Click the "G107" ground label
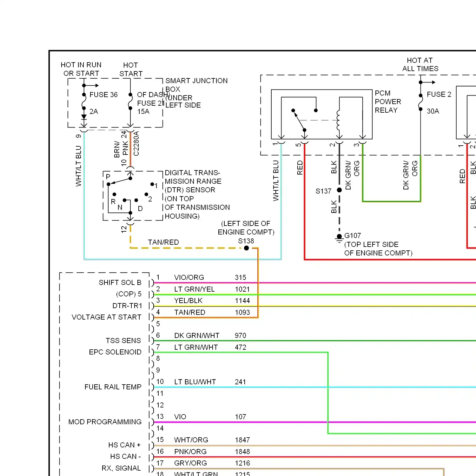This screenshot has width=476, height=476. (353, 235)
